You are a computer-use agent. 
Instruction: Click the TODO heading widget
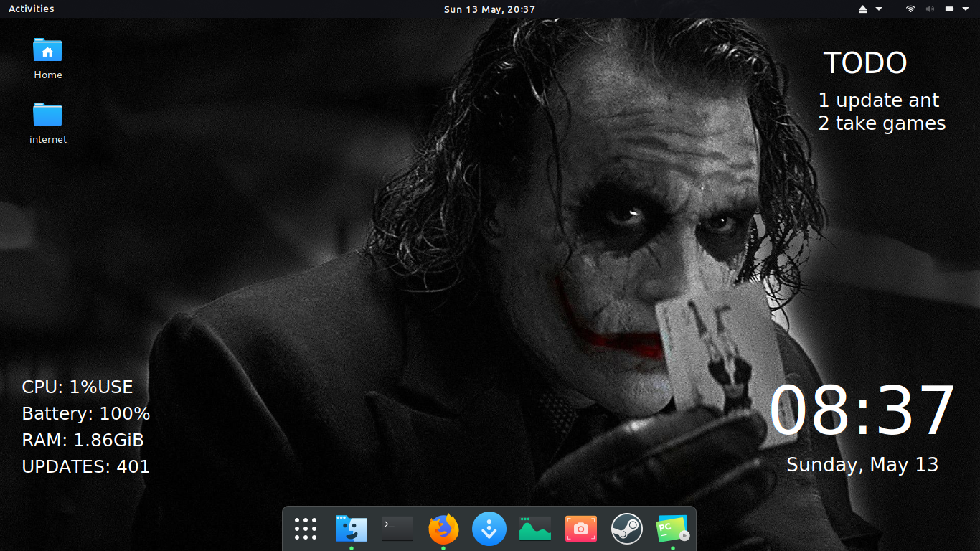pyautogui.click(x=865, y=63)
